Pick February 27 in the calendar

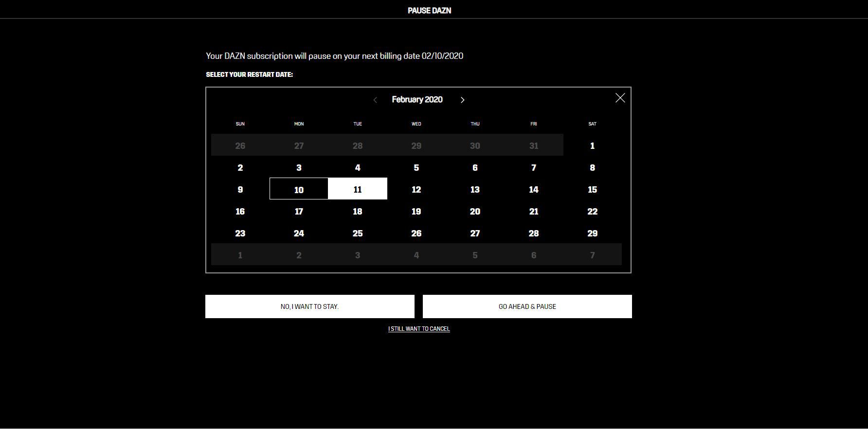pyautogui.click(x=475, y=233)
